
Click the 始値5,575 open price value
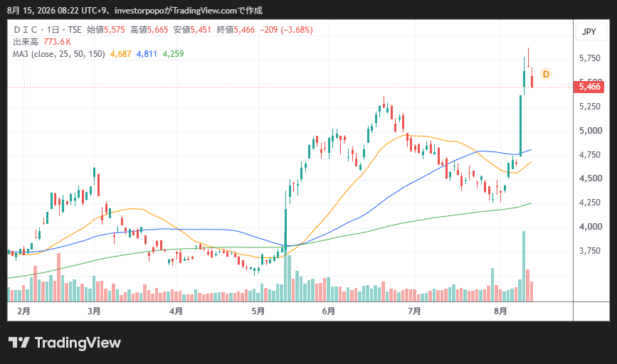click(106, 30)
